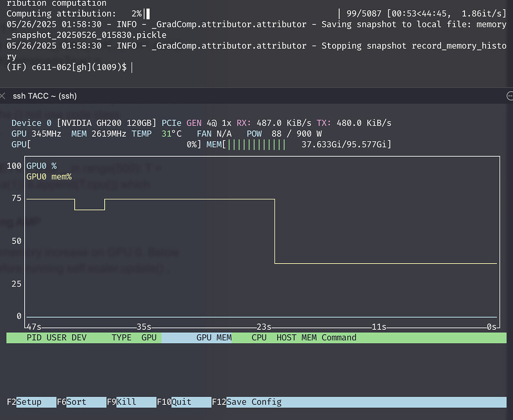The image size is (513, 420).
Task: Click the more options icon at tab bar right
Action: point(510,95)
